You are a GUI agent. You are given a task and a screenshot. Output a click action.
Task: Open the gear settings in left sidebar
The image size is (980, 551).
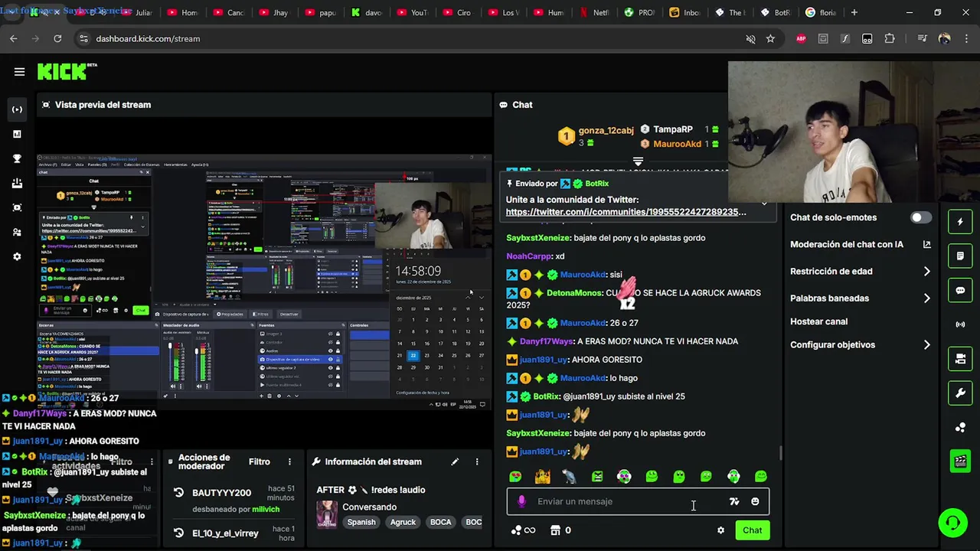(17, 256)
